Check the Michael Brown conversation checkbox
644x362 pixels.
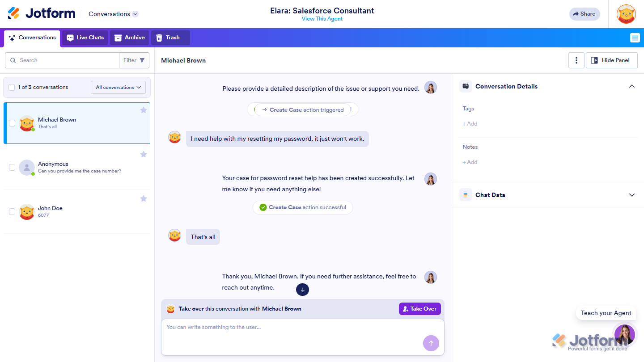tap(12, 123)
